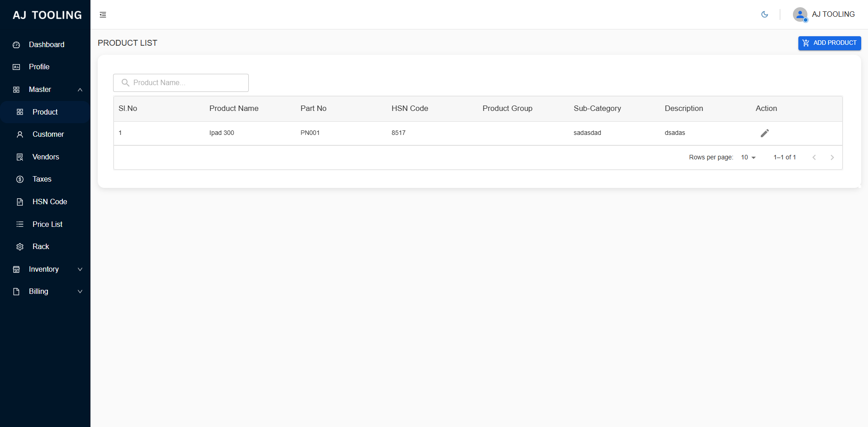
Task: Open the HSN Code menu item
Action: pyautogui.click(x=45, y=202)
